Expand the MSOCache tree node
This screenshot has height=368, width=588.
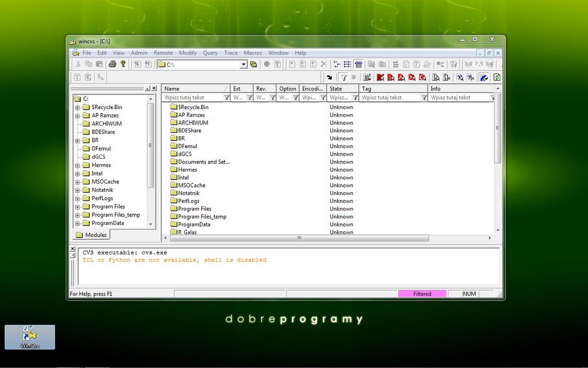pyautogui.click(x=78, y=182)
